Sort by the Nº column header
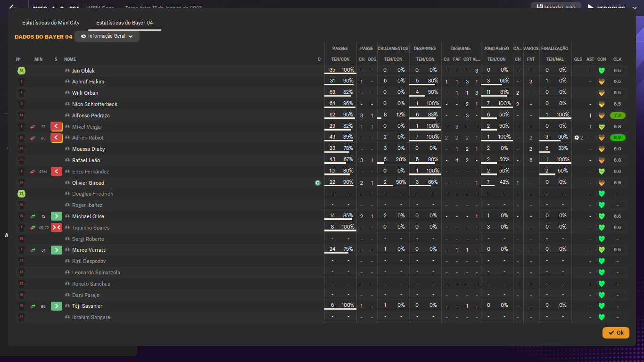 18,59
